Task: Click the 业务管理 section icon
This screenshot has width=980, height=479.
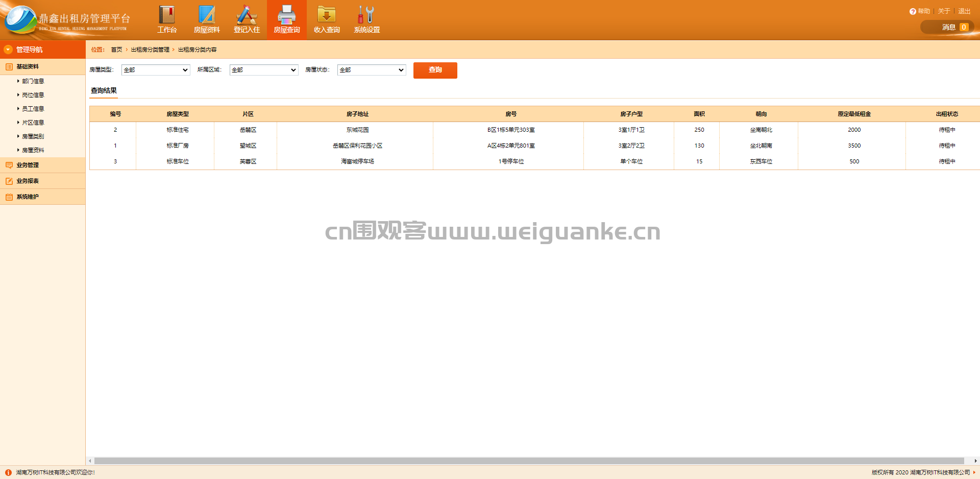Action: pos(9,165)
